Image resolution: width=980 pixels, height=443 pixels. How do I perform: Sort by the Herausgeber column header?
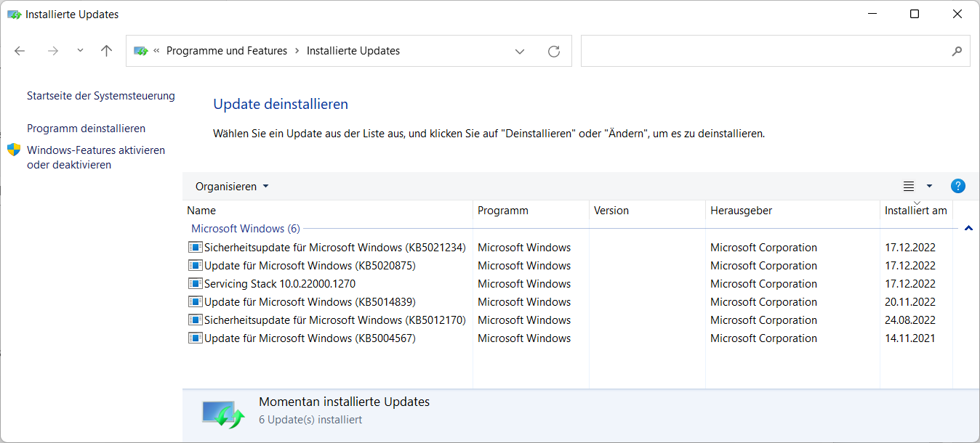[x=792, y=211]
